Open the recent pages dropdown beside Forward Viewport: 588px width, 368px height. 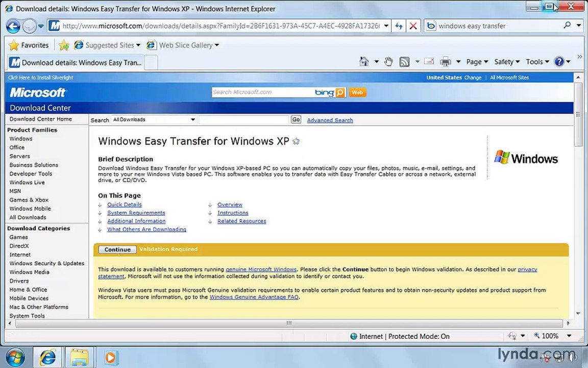41,26
